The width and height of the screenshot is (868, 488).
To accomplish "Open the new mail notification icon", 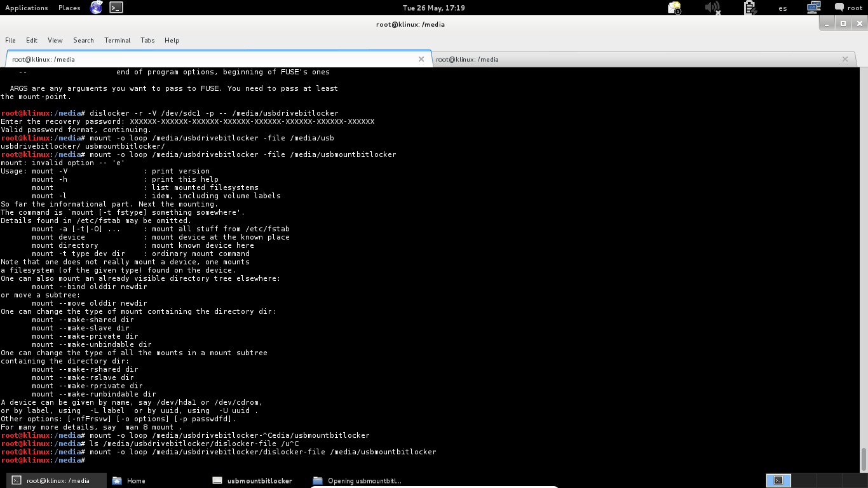I will [674, 8].
